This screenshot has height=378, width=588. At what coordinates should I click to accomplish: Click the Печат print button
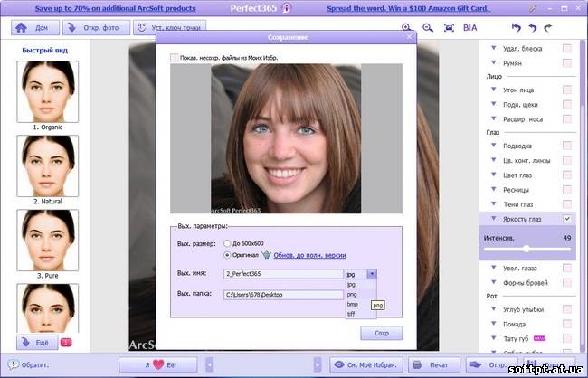(434, 364)
